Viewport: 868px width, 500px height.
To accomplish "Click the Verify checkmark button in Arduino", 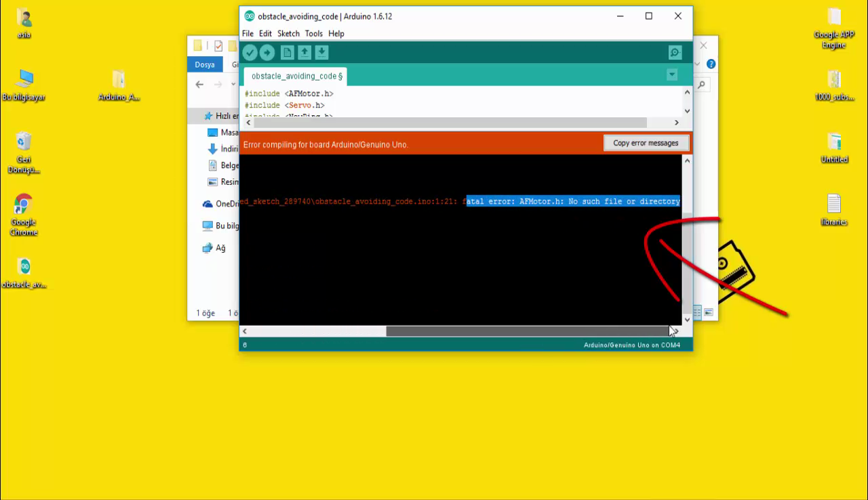I will tap(250, 53).
